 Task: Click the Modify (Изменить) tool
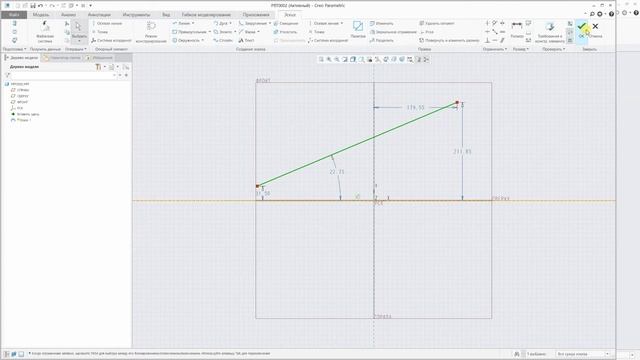coord(382,23)
